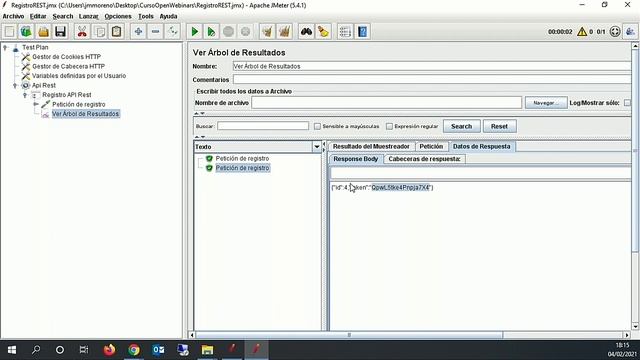The width and height of the screenshot is (640, 360).
Task: Select the first Petición de registro result
Action: 242,158
